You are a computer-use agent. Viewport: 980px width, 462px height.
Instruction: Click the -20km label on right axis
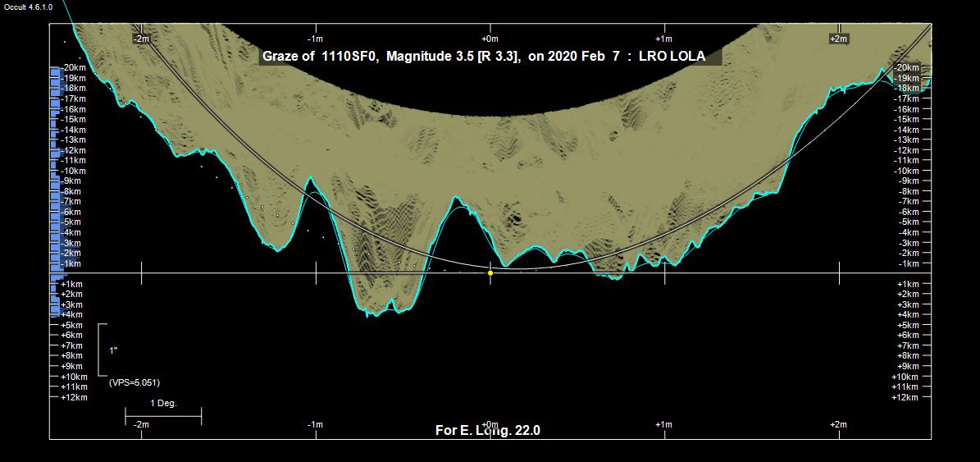(907, 67)
